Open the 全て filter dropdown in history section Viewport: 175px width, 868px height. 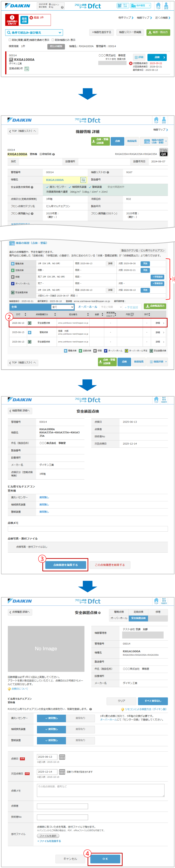click(x=63, y=307)
